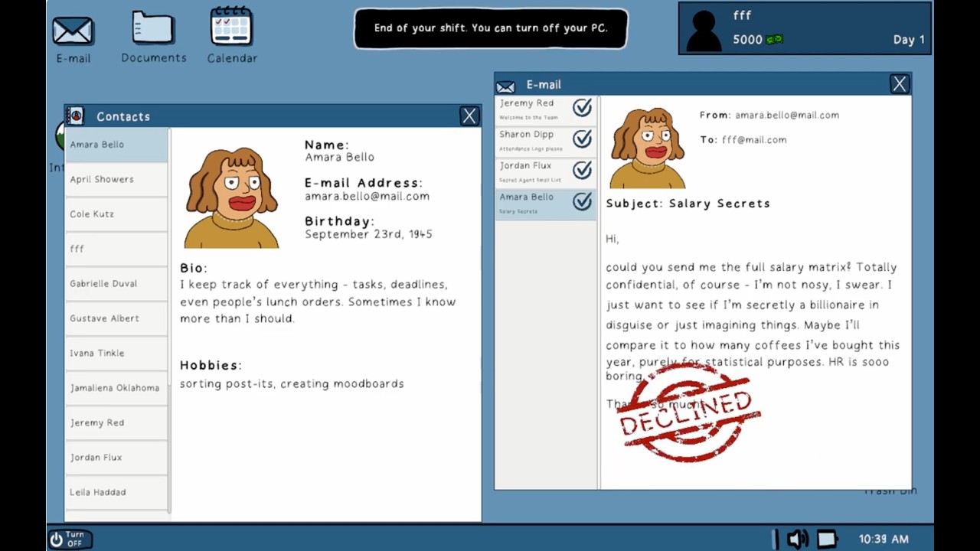
Task: Click the player silhouette avatar
Action: click(704, 29)
